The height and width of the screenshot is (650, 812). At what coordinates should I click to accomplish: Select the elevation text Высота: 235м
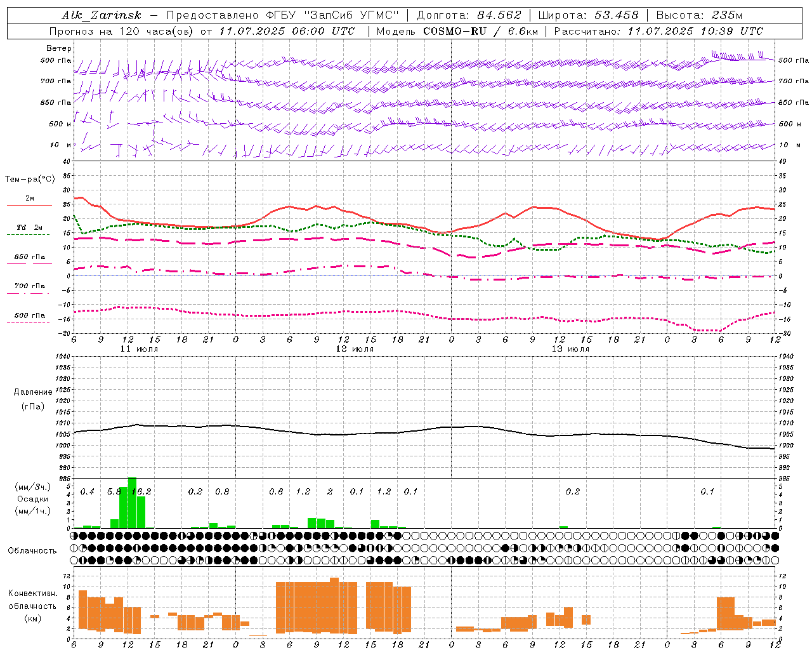(x=698, y=15)
